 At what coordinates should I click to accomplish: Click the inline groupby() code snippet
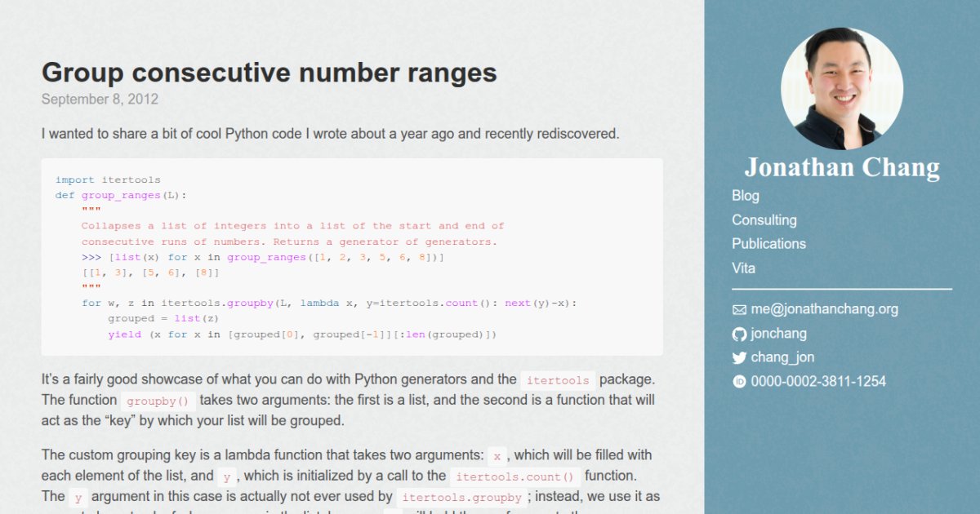coord(158,401)
